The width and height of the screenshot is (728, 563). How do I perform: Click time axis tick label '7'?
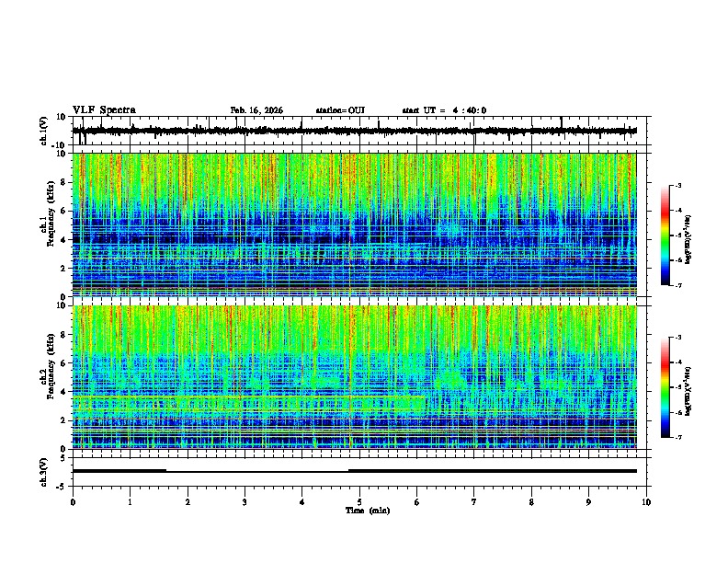tap(474, 502)
